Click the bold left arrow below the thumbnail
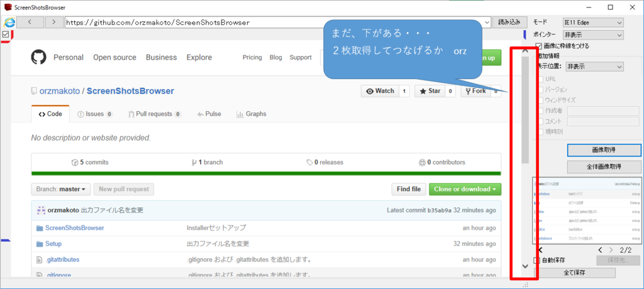The image size is (644, 289). pyautogui.click(x=540, y=250)
